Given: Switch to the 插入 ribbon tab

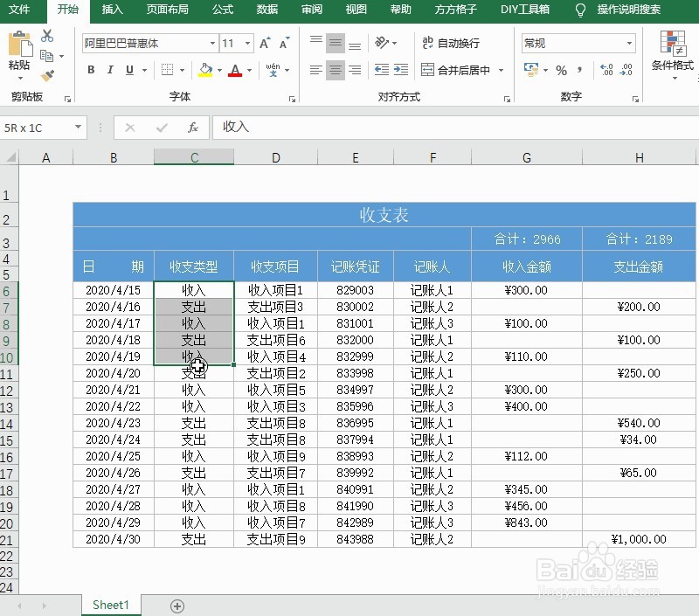Looking at the screenshot, I should point(113,10).
